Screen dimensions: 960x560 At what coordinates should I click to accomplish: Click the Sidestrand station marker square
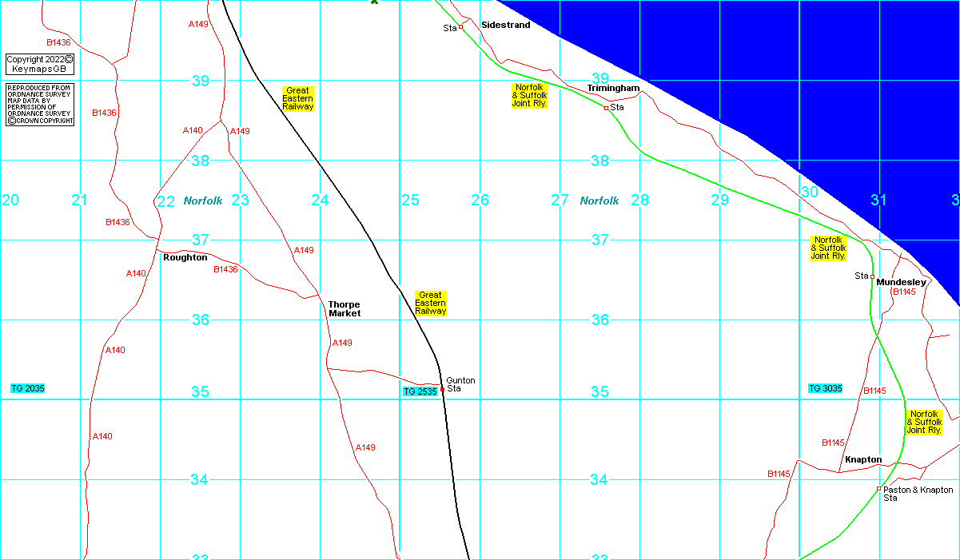[460, 27]
